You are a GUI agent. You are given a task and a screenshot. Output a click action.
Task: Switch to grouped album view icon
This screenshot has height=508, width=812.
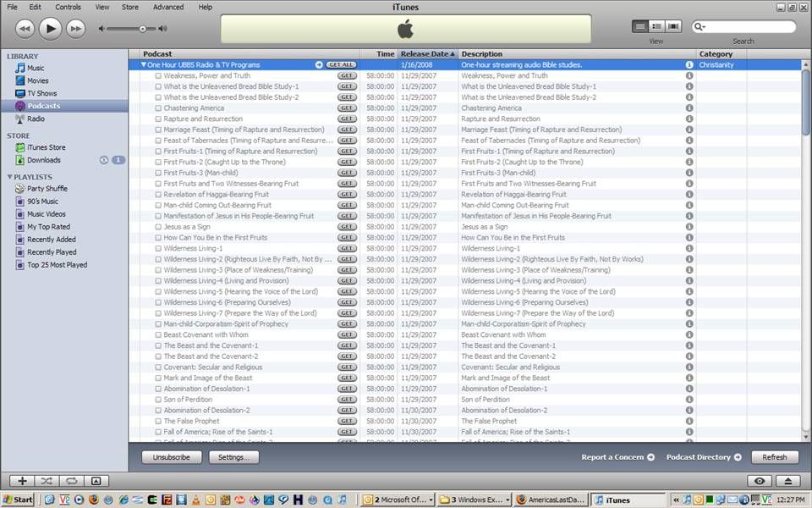pyautogui.click(x=656, y=26)
